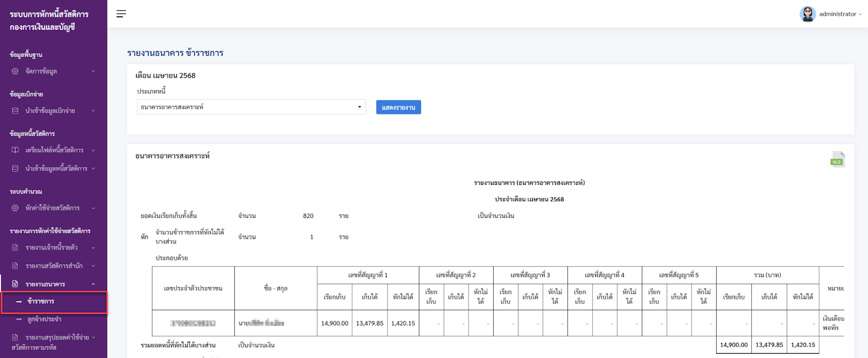Screen dimensions: 868x358
Task: Expand นำเข้าข้อมูลหนี้สวัสดิการ menu chevron
Action: pos(93,169)
